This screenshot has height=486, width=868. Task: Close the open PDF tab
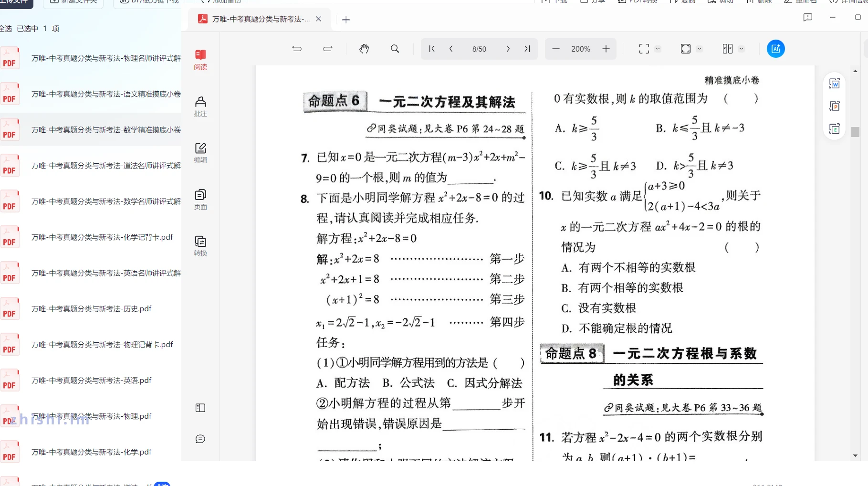(319, 19)
